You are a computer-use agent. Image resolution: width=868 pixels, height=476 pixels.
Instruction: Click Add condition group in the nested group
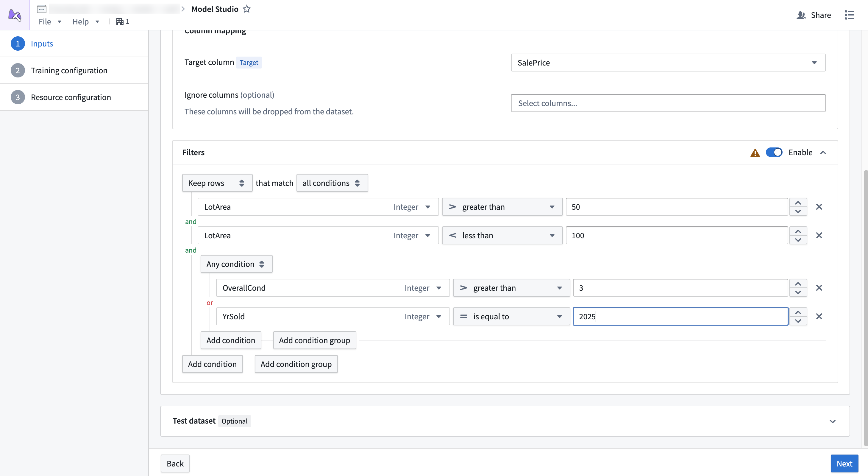[314, 340]
